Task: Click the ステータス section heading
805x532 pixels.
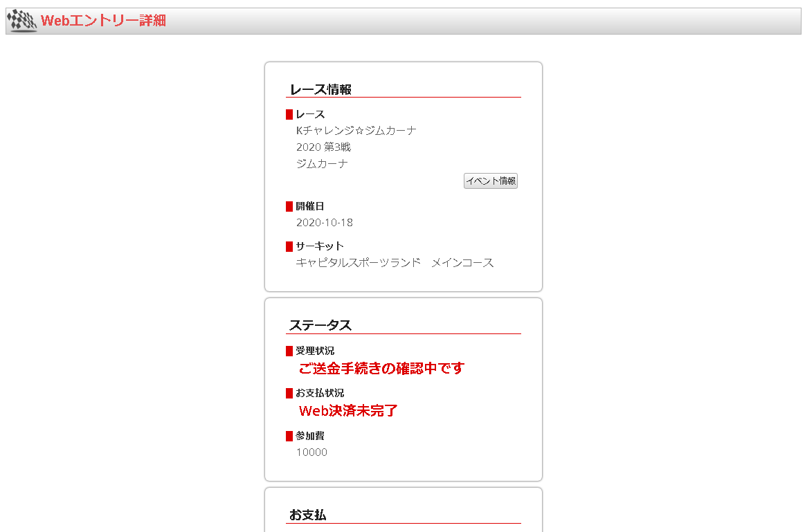Action: pos(320,326)
